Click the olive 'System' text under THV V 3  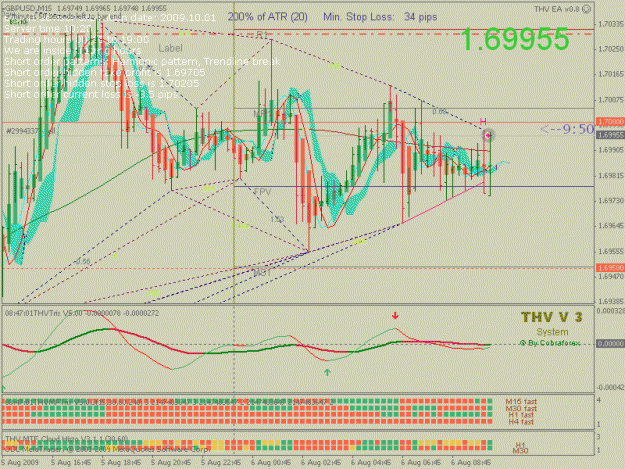(552, 332)
